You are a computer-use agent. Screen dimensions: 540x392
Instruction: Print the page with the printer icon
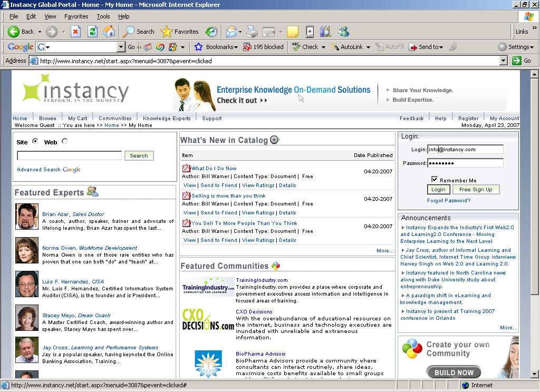pyautogui.click(x=252, y=32)
